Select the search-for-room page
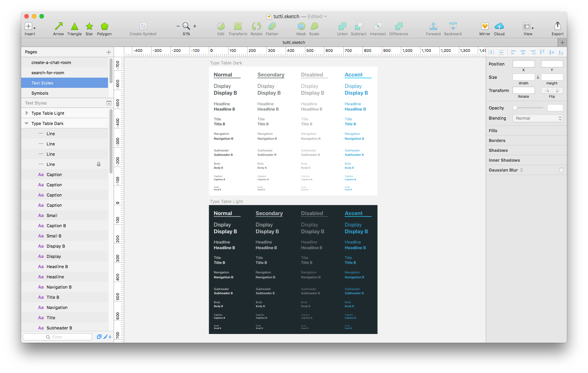The height and width of the screenshot is (373, 588). click(65, 73)
